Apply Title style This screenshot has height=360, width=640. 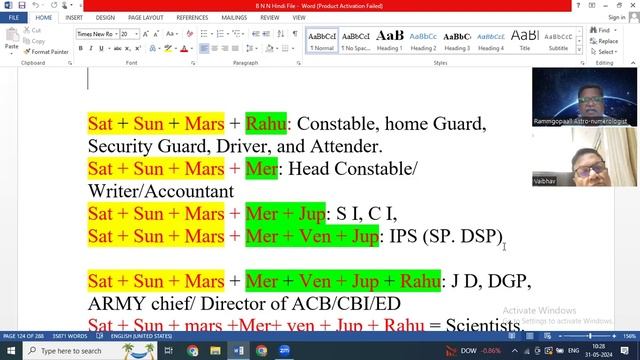pyautogui.click(x=524, y=40)
